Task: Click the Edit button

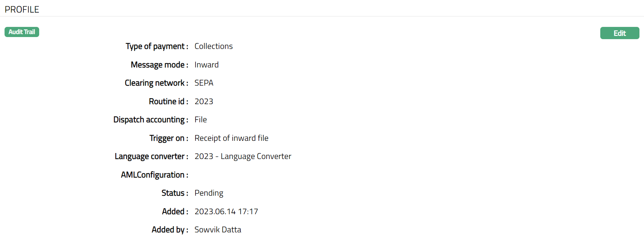Action: [x=620, y=33]
